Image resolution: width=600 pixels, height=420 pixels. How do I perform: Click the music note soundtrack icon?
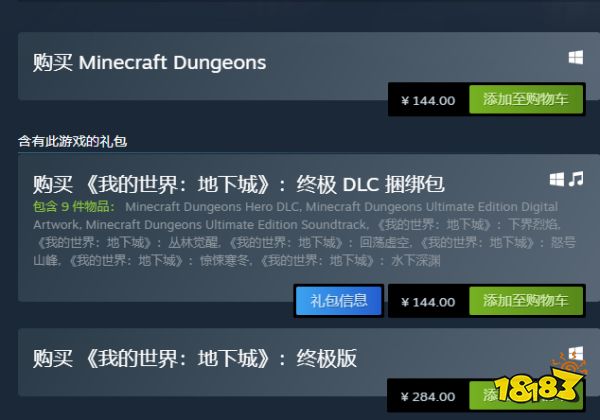click(576, 179)
